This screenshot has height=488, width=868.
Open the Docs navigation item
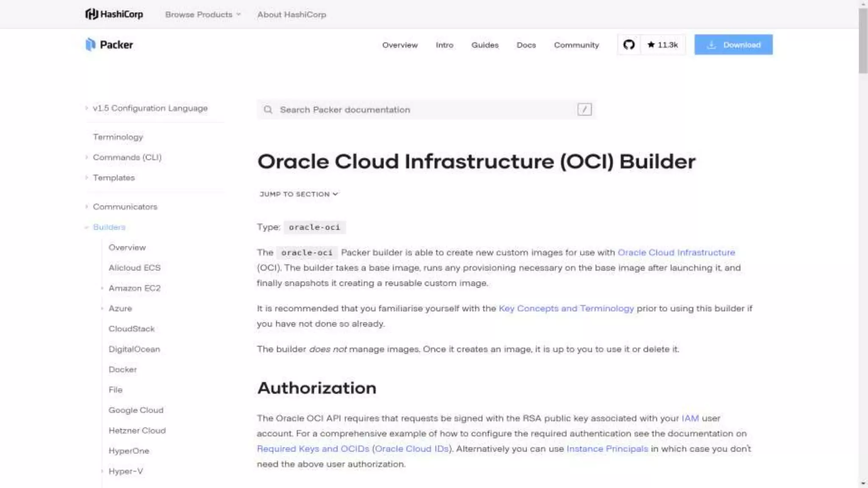click(526, 45)
